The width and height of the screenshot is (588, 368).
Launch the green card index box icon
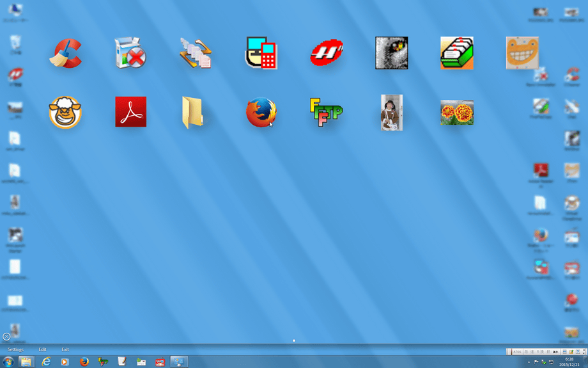457,53
